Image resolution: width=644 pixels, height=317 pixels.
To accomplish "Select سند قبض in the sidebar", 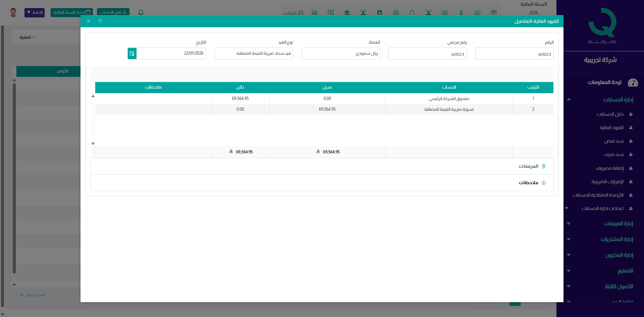I will pos(613,141).
